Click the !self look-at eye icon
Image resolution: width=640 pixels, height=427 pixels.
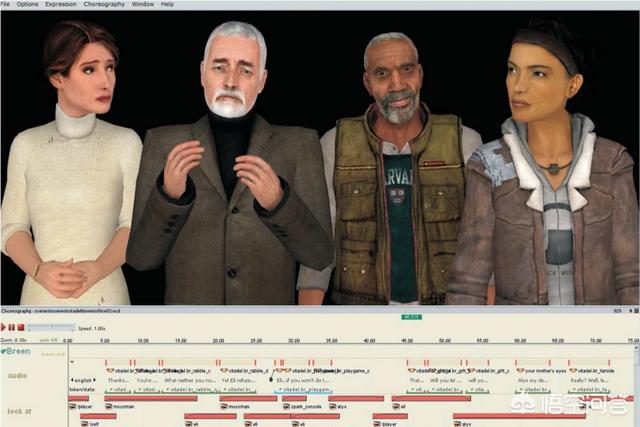pos(85,424)
